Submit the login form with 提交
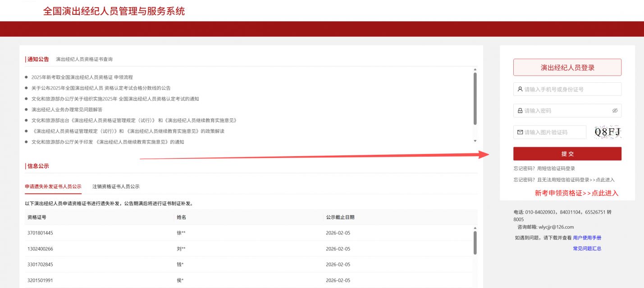644x288 pixels. [567, 154]
